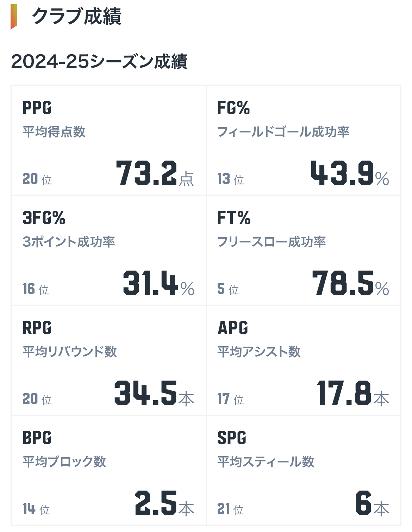
Task: Open the PPG 平均得点数 stat card
Action: 108,140
